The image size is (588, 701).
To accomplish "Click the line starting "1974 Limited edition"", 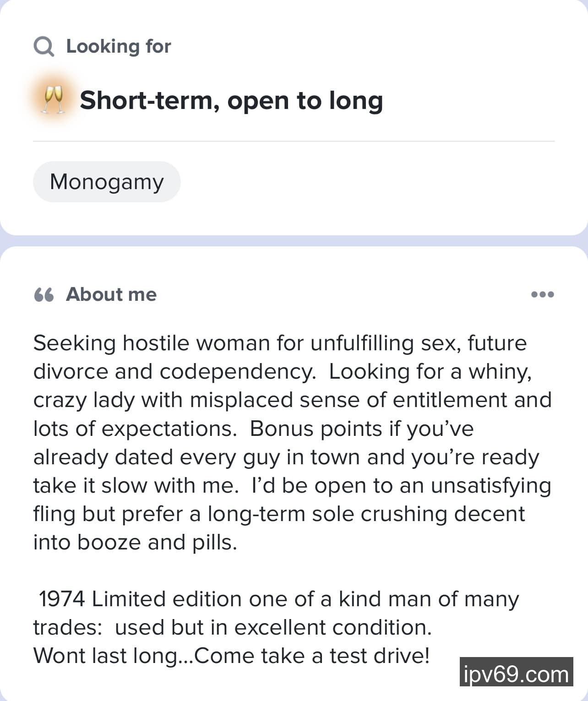I will coord(278,599).
